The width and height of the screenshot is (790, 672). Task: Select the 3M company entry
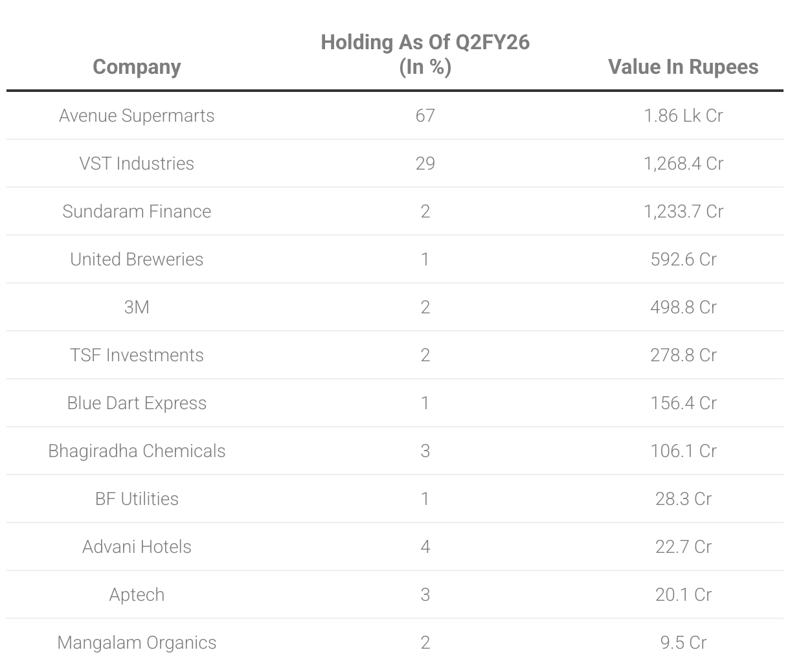(137, 307)
